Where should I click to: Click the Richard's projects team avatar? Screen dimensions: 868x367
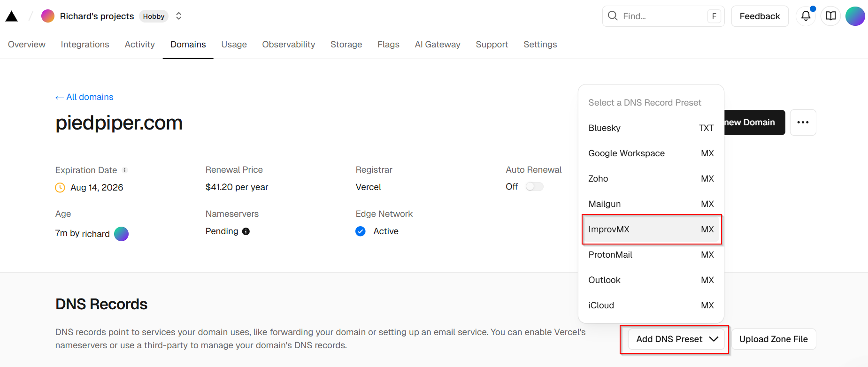48,16
